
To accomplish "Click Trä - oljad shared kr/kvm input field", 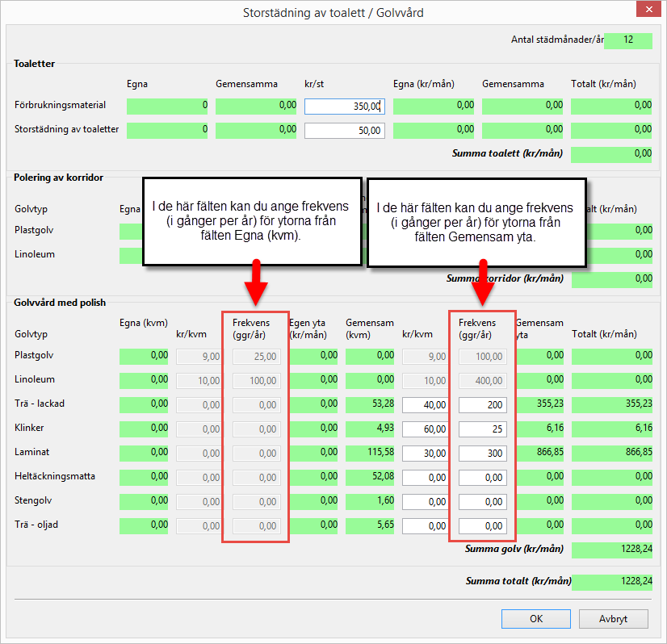I will [426, 526].
